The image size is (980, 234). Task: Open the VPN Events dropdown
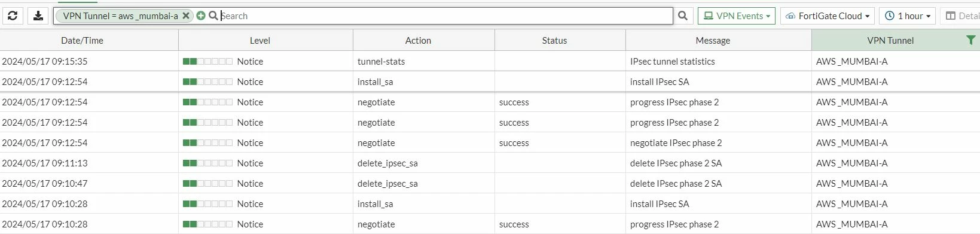click(737, 16)
